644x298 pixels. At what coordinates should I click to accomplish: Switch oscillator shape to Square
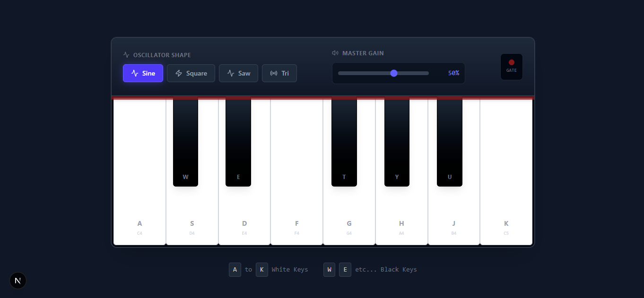[x=191, y=73]
